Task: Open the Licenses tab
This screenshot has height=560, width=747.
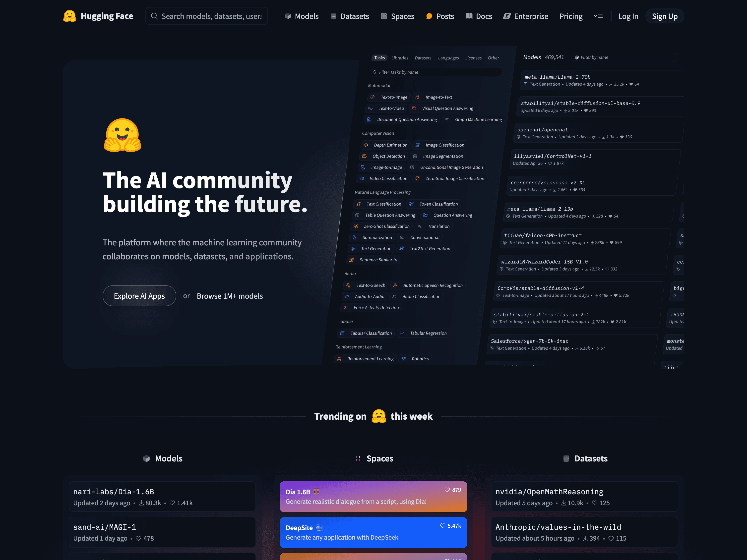Action: [x=473, y=58]
